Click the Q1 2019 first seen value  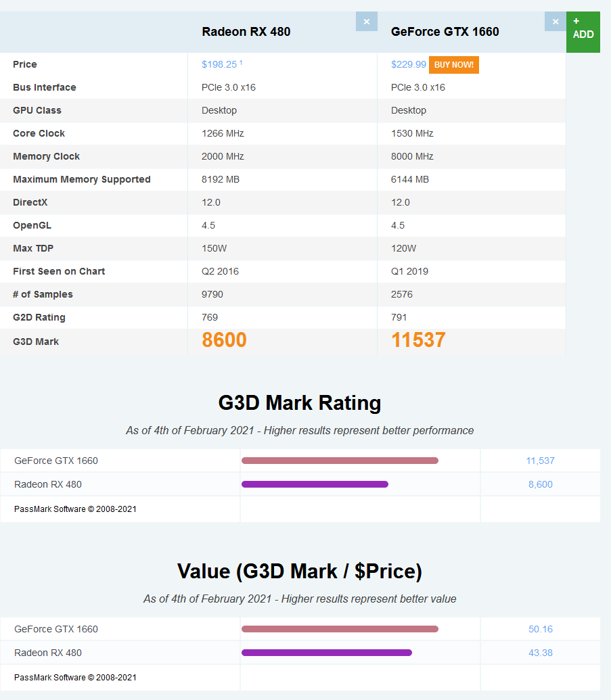[x=409, y=271]
